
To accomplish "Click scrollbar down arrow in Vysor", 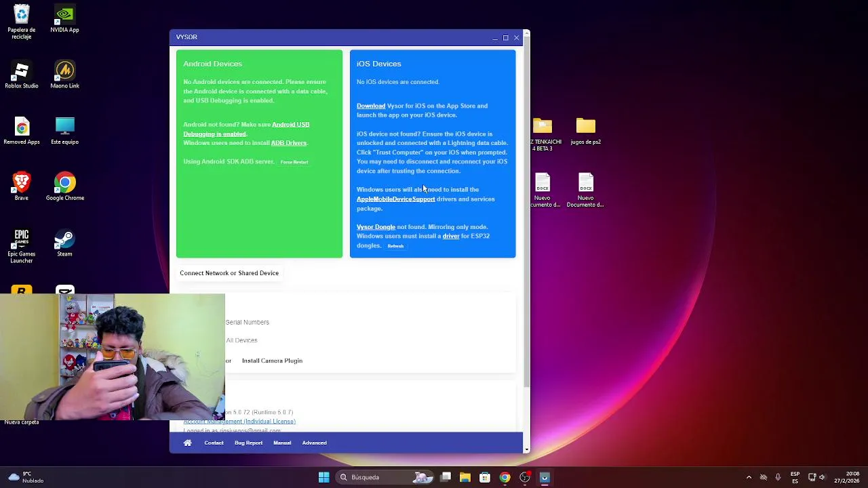I will [x=526, y=448].
